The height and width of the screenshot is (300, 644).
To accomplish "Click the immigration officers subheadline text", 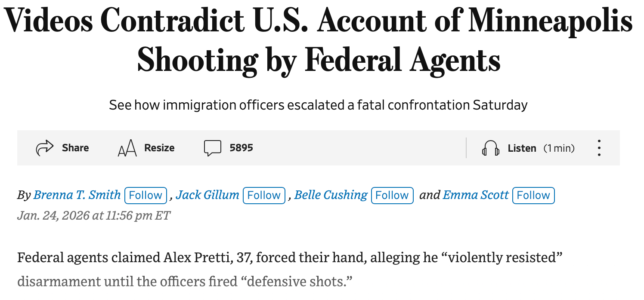I will 318,105.
